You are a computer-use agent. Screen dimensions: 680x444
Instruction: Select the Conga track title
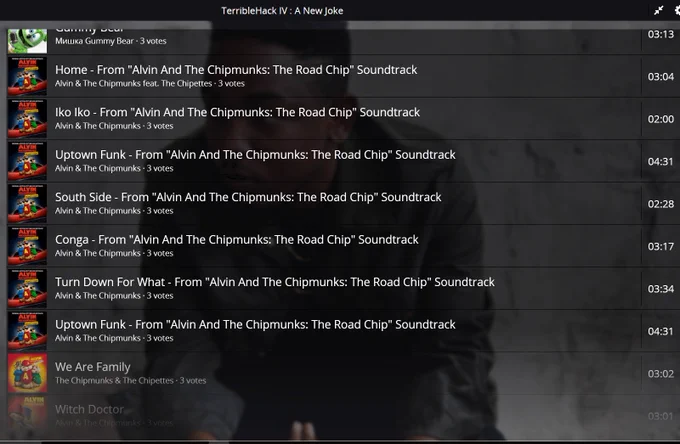click(237, 240)
